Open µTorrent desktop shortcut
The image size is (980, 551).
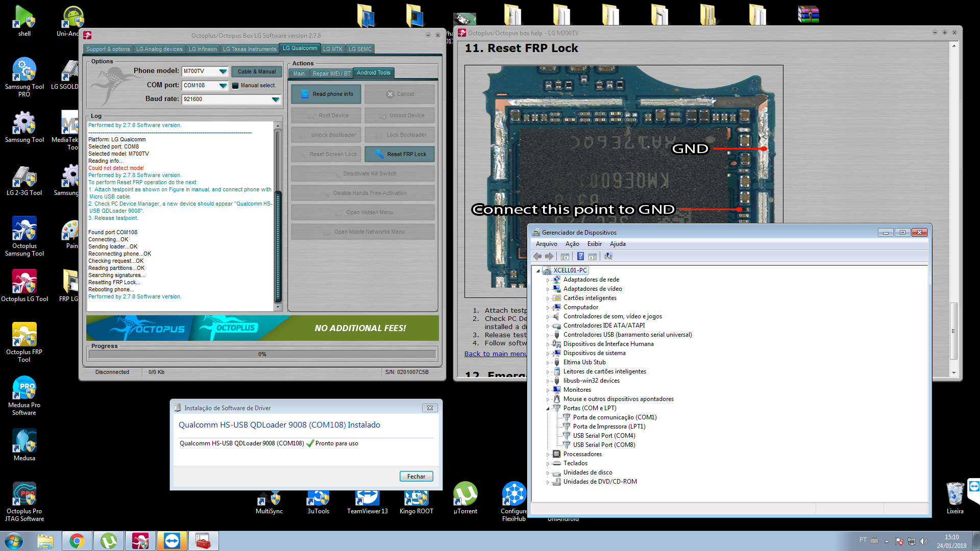pyautogui.click(x=465, y=497)
